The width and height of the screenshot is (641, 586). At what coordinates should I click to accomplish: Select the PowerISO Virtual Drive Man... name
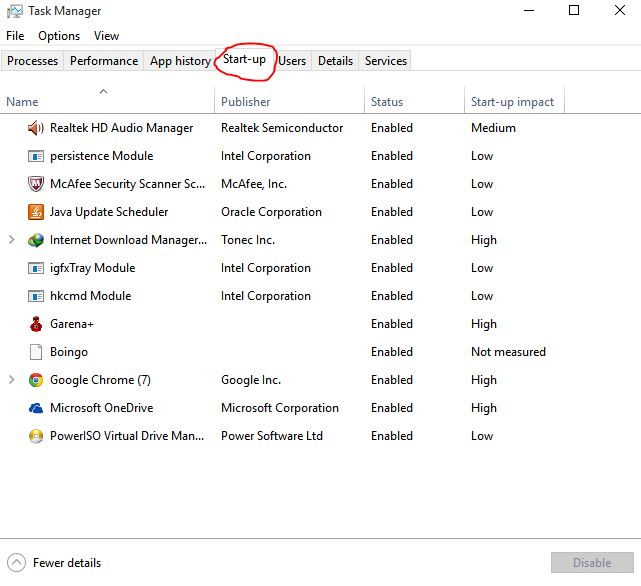tap(127, 436)
